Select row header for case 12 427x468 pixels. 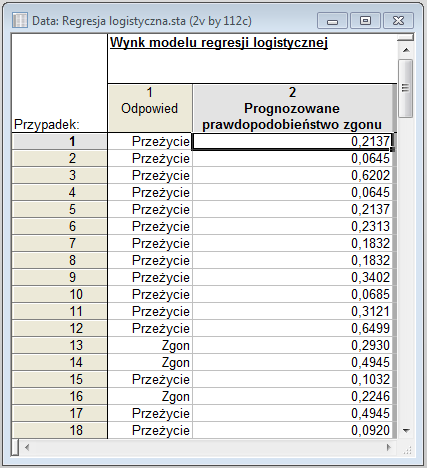[59, 328]
